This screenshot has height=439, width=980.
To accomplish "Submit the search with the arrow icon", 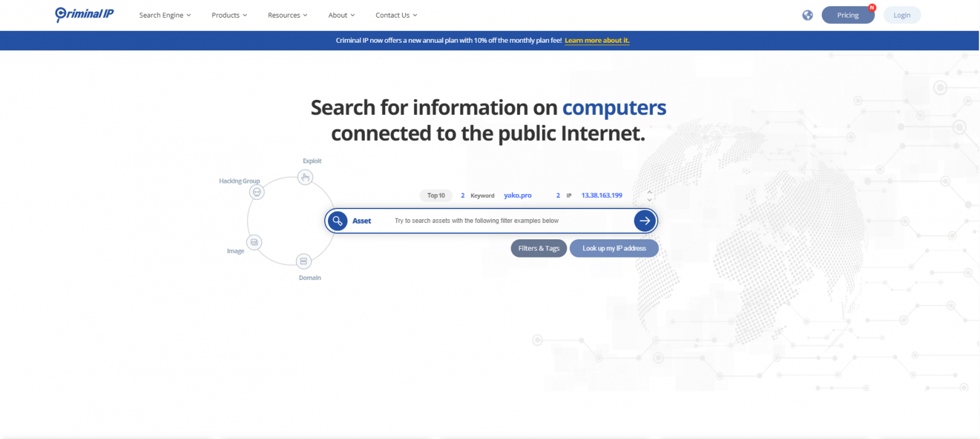I will click(645, 220).
